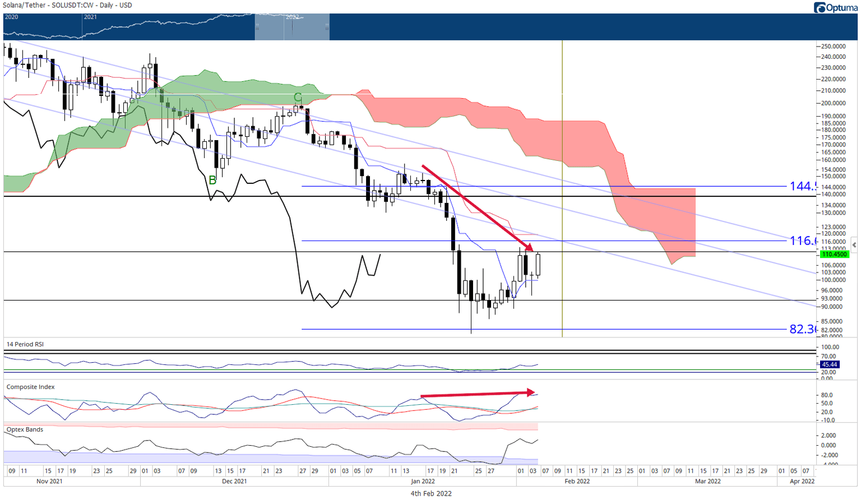Click the 144 horizontal level label

803,186
